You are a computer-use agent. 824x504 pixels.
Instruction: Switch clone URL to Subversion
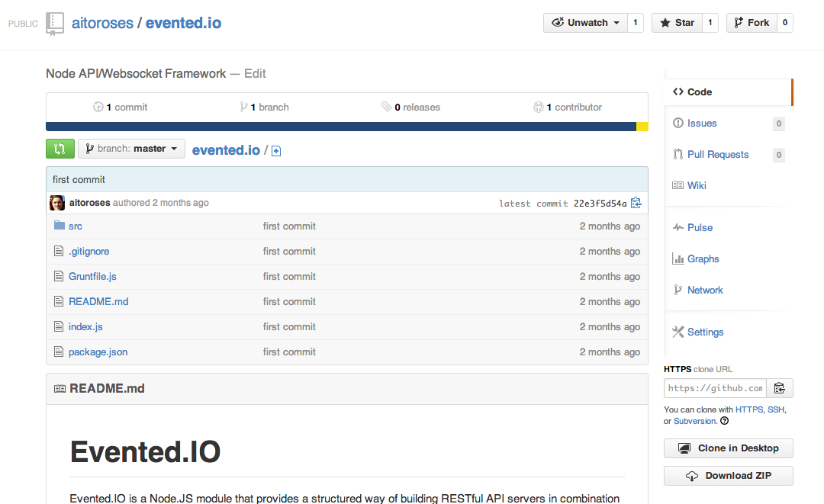tap(695, 421)
